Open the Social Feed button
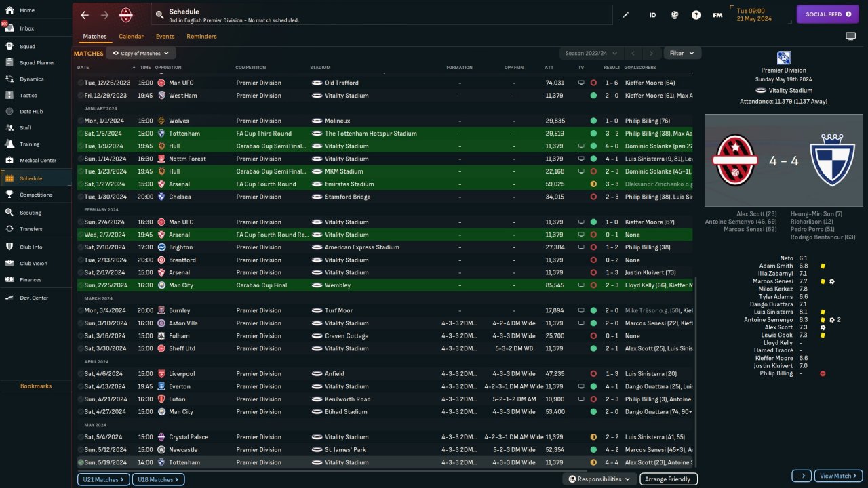868x488 pixels. [827, 14]
